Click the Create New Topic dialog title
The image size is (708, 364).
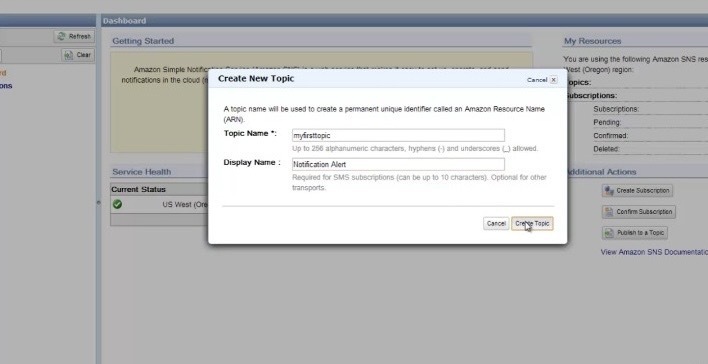coord(256,79)
